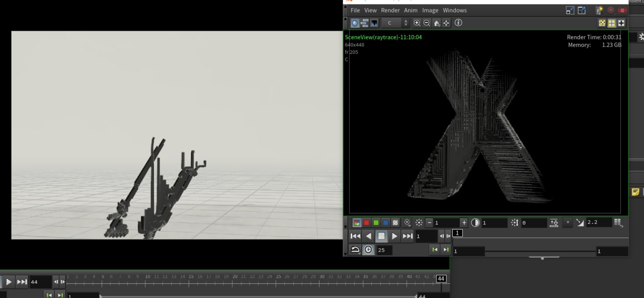The image size is (644, 298).
Task: Reset view with the home icon
Action: click(x=436, y=23)
